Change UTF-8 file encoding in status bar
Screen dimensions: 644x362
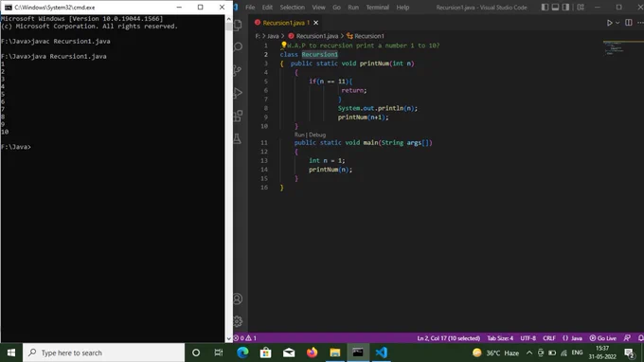click(528, 338)
